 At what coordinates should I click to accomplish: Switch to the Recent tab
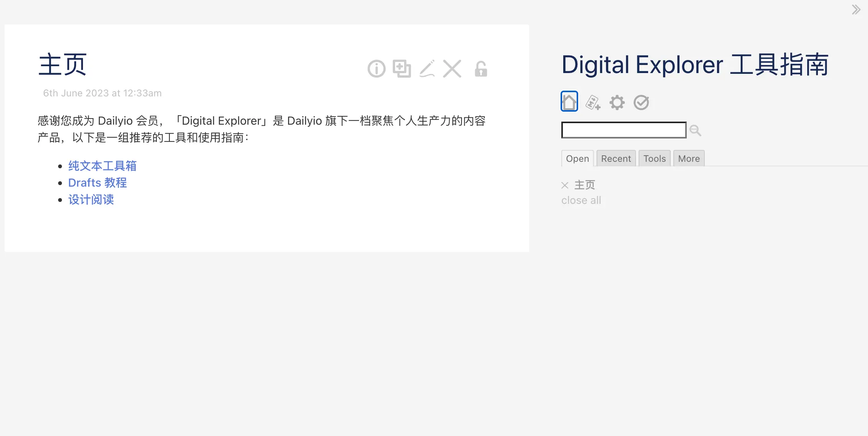(x=616, y=158)
